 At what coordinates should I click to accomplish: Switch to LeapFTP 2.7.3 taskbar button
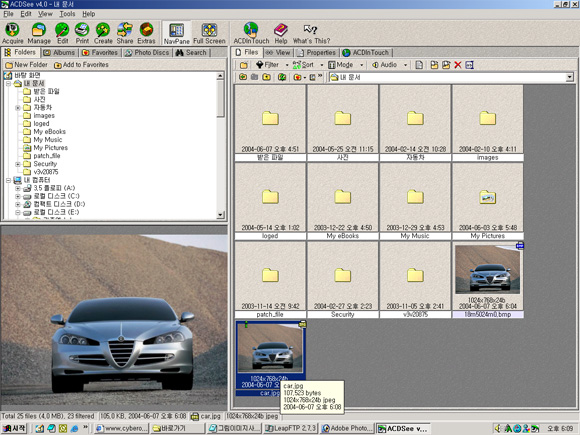pyautogui.click(x=291, y=428)
